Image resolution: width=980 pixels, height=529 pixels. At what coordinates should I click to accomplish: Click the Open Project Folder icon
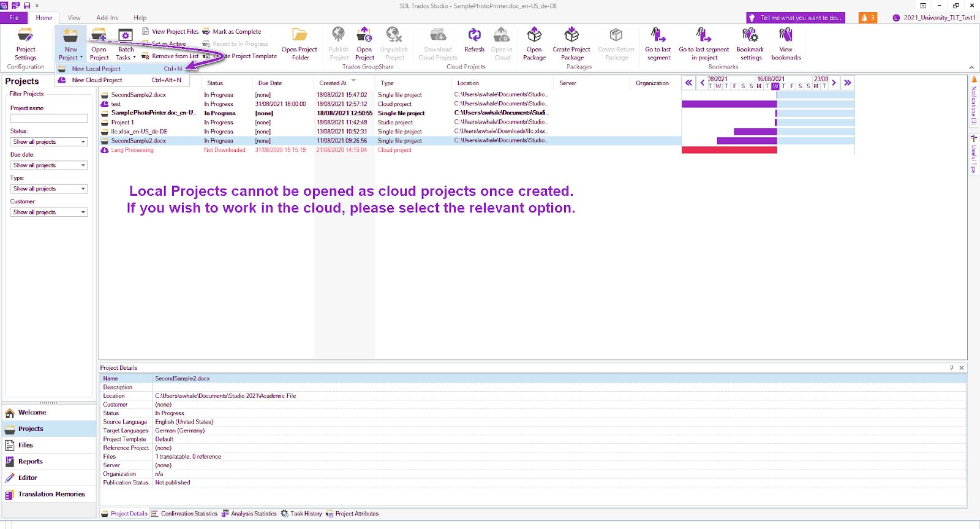pos(300,36)
